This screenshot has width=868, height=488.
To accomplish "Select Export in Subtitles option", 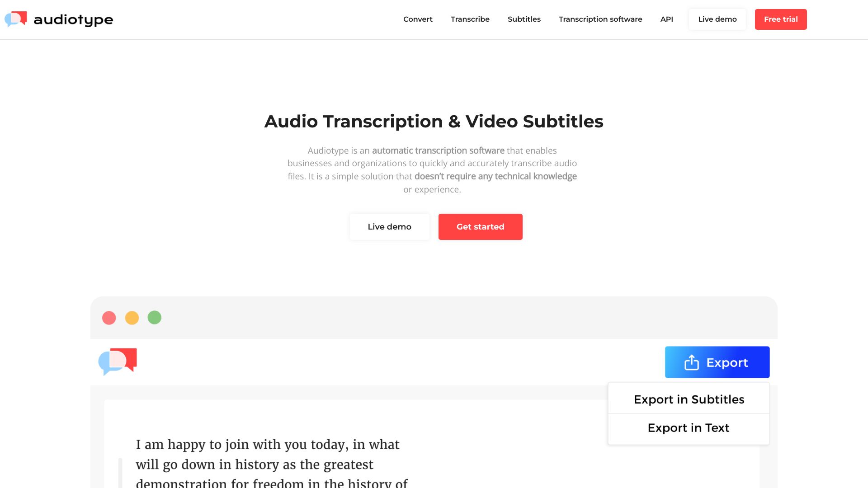I will pos(689,399).
